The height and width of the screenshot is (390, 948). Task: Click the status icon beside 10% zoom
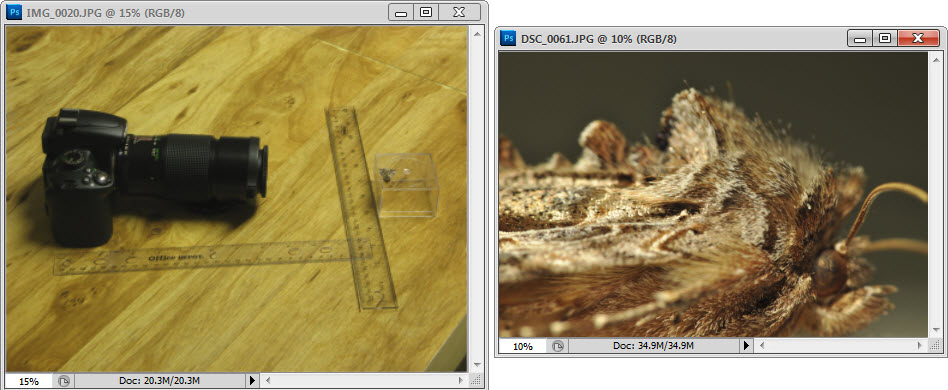557,346
